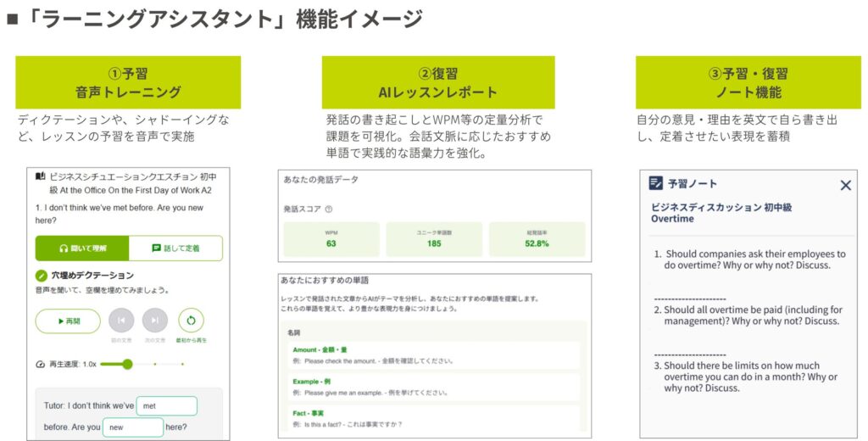Click the 名詞 category heading
The width and height of the screenshot is (868, 441).
point(293,332)
